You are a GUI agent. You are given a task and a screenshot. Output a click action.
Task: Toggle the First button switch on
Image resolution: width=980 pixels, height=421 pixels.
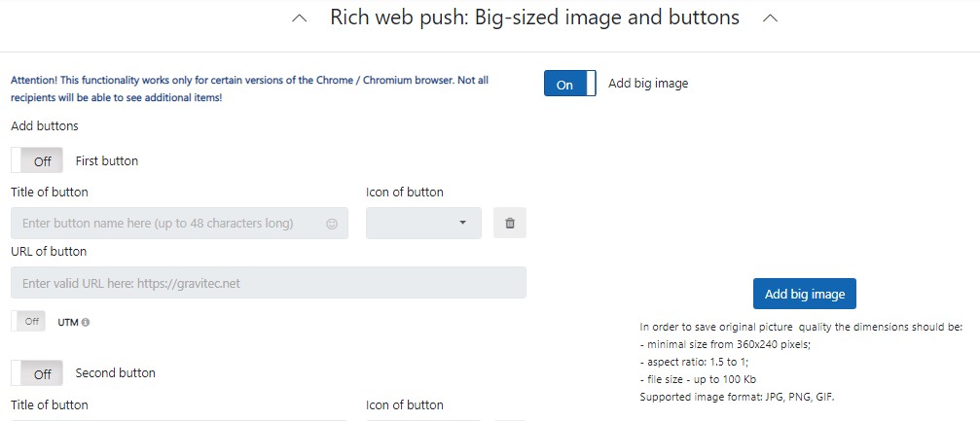[37, 160]
